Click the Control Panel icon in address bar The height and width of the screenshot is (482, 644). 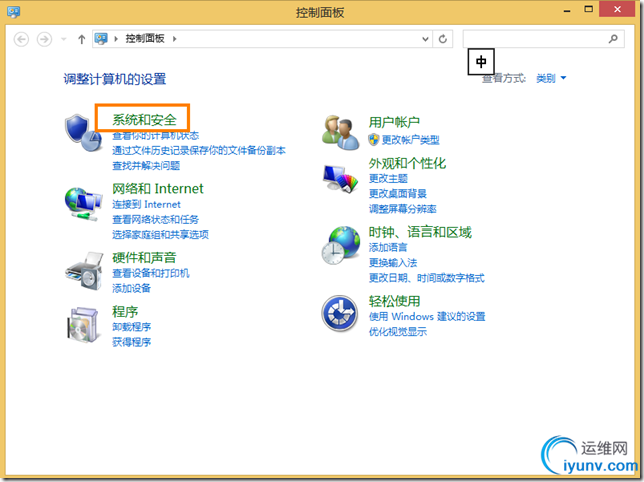click(x=101, y=39)
